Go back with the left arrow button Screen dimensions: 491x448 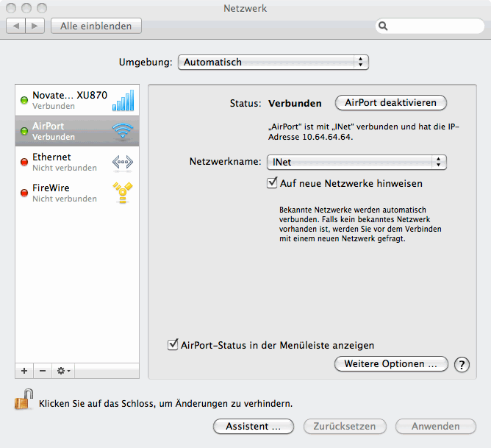[16, 26]
